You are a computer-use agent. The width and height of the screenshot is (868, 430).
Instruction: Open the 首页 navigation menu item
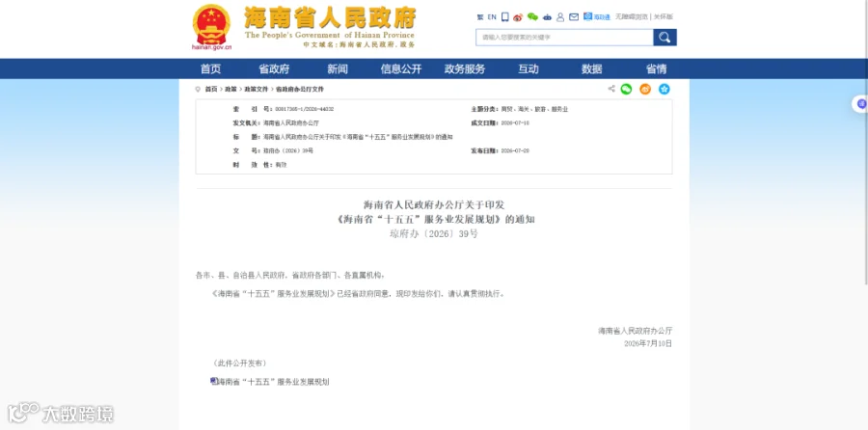[210, 69]
